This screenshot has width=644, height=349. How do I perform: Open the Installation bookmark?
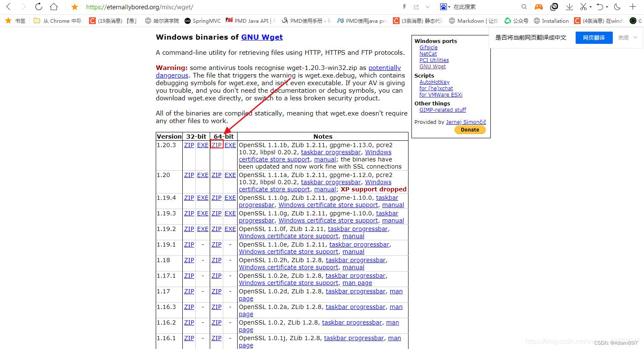(x=551, y=21)
